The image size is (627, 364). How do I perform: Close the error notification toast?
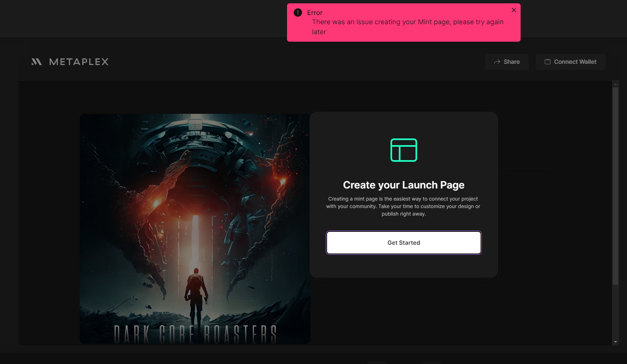click(x=514, y=10)
